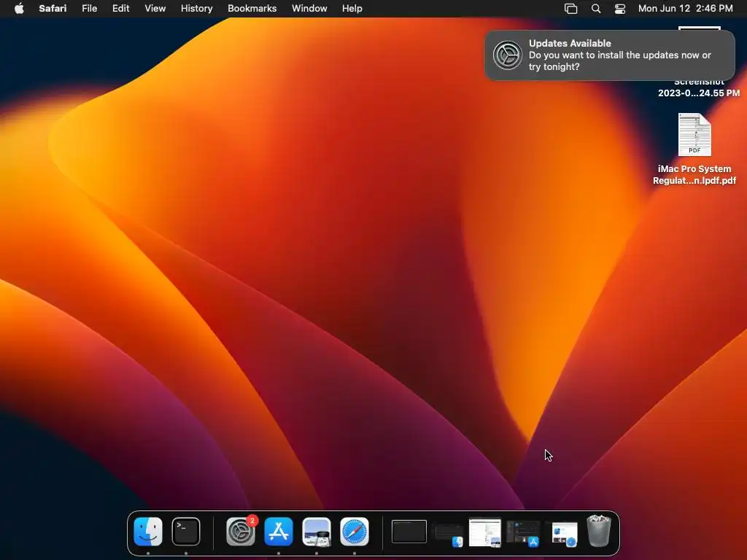
Task: Select the iMac Pro System PDF on the desktop
Action: pyautogui.click(x=694, y=135)
